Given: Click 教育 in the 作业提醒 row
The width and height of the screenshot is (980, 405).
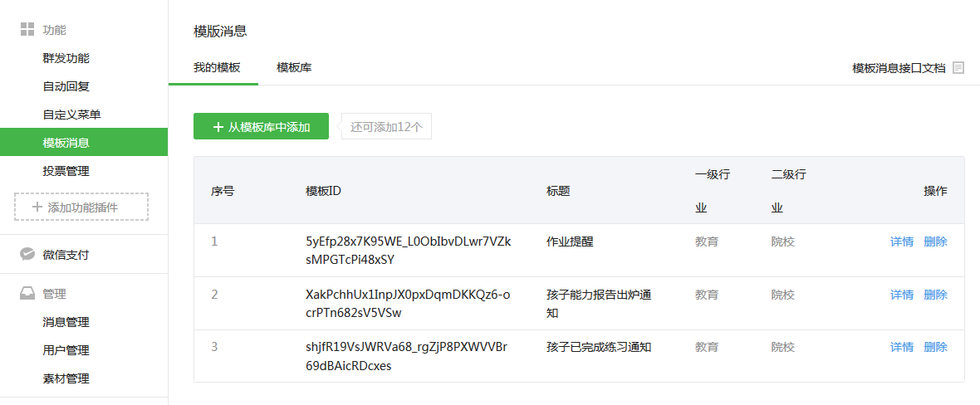Looking at the screenshot, I should tap(707, 242).
